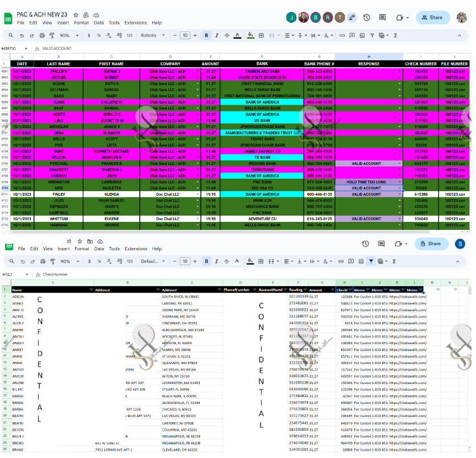Open the Data menu in the lower spreadsheet
This screenshot has height=458, width=476.
pos(99,249)
